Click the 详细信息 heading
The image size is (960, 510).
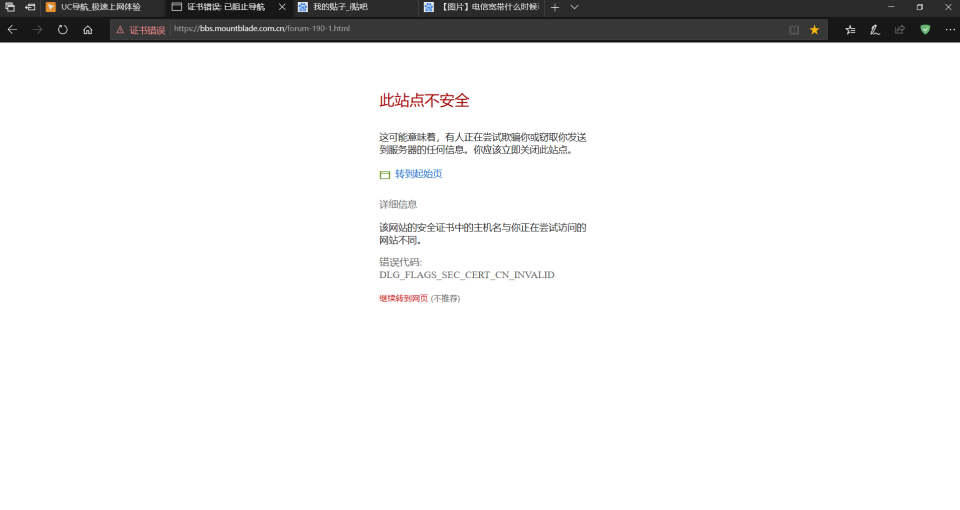click(x=398, y=204)
